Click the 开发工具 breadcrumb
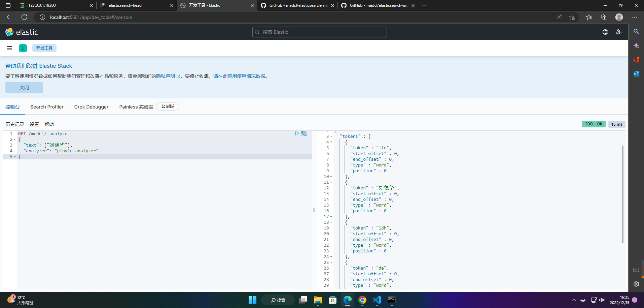Screen dimensions: 644x308 pos(44,48)
